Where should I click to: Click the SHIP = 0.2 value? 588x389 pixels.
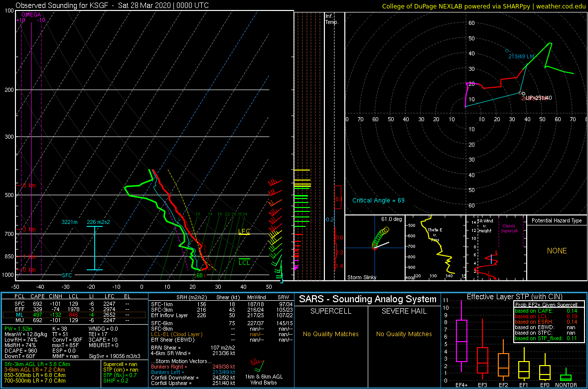tap(116, 381)
